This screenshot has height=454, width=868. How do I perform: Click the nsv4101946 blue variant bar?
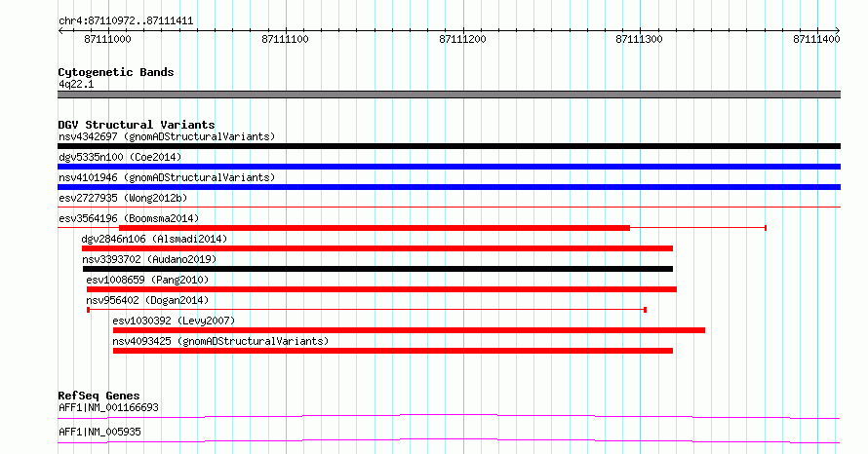point(449,187)
